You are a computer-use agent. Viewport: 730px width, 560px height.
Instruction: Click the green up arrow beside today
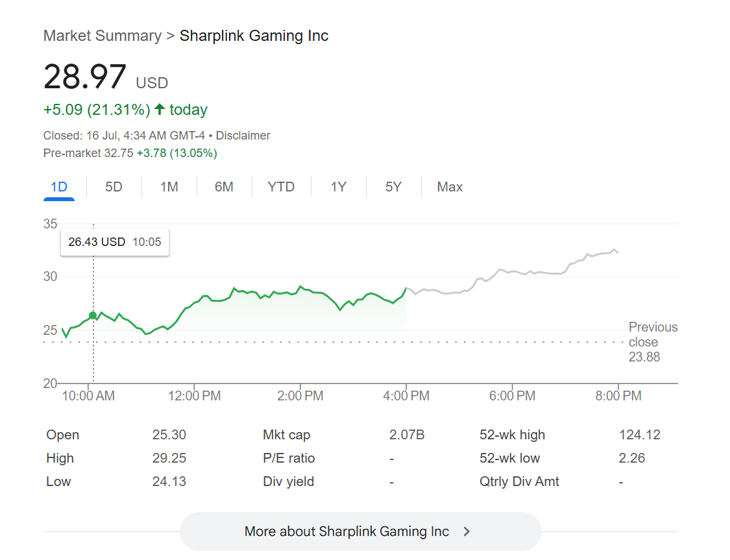(160, 109)
